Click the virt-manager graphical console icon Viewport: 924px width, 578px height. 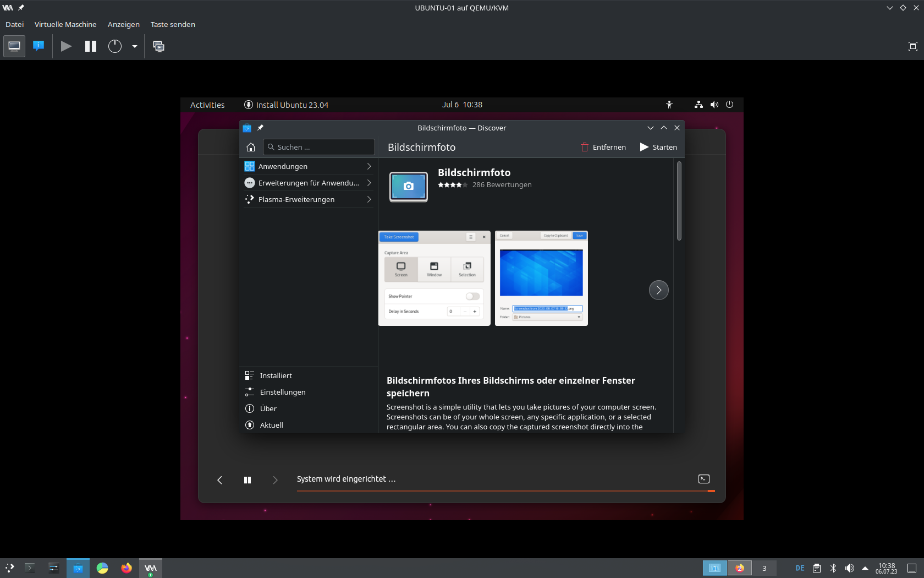tap(14, 46)
